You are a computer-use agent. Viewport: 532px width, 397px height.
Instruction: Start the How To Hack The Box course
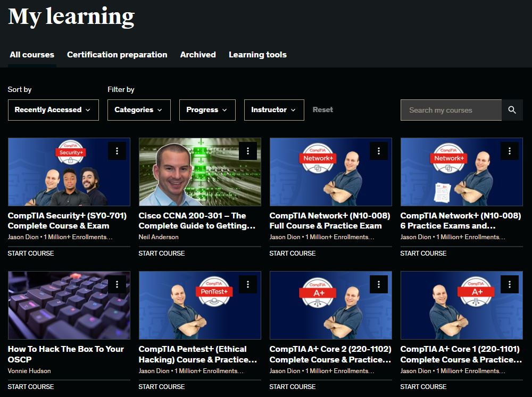(x=31, y=387)
